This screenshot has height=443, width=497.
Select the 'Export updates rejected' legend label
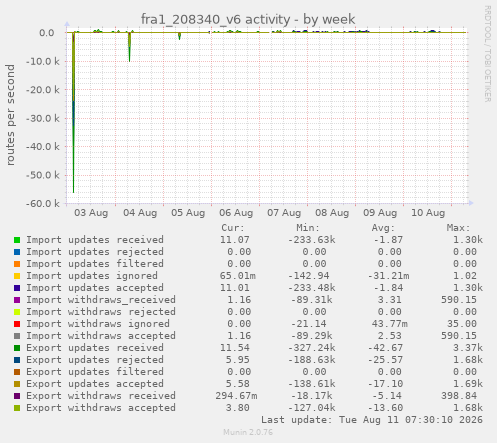[x=95, y=360]
